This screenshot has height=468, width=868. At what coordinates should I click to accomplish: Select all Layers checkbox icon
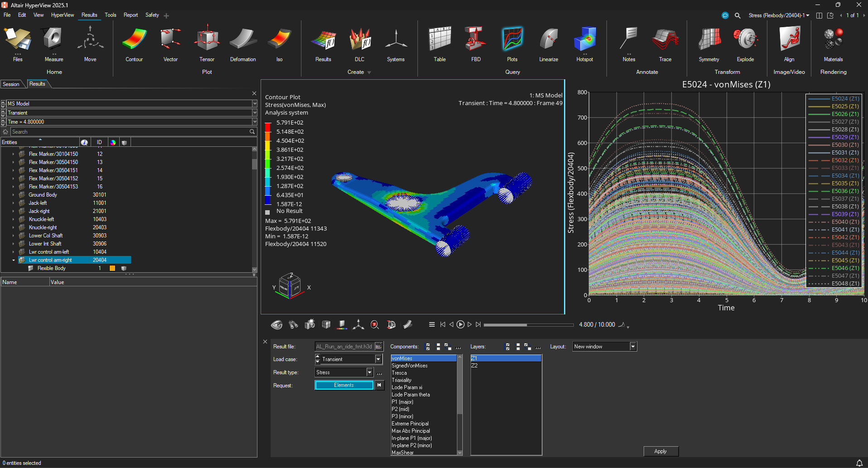[x=508, y=347]
